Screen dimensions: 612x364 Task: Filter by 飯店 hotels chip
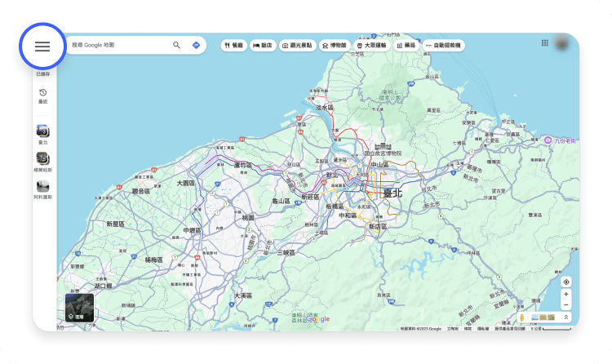(x=263, y=46)
